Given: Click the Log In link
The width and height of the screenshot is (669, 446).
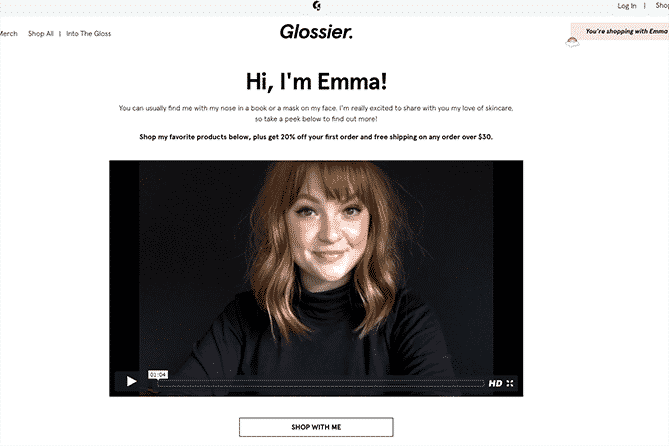Looking at the screenshot, I should (x=627, y=6).
